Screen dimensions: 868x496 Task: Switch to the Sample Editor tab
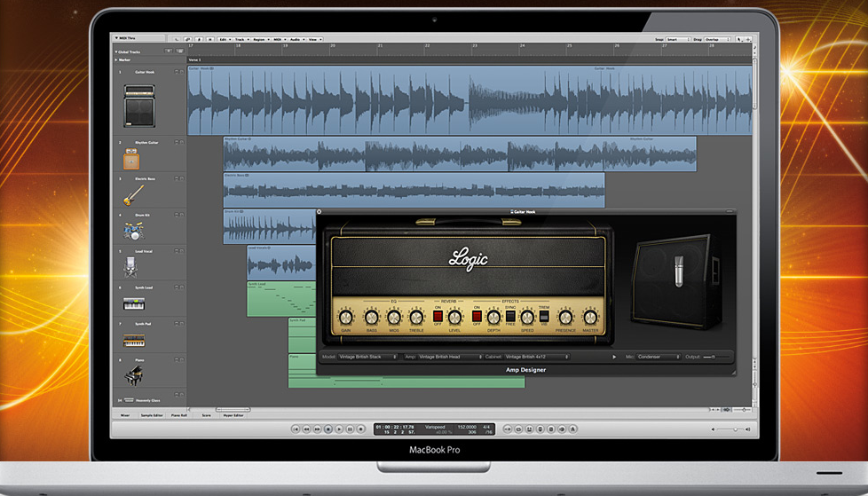[152, 415]
